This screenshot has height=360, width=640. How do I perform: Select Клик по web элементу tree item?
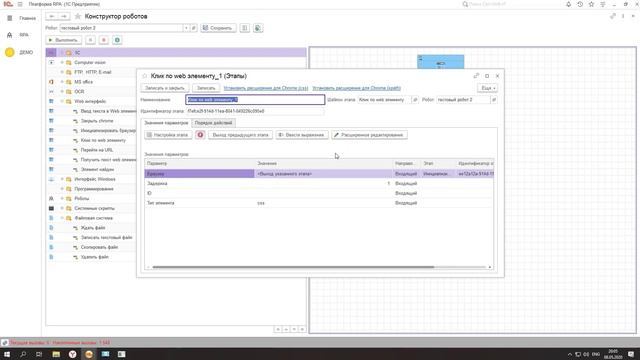(x=103, y=140)
